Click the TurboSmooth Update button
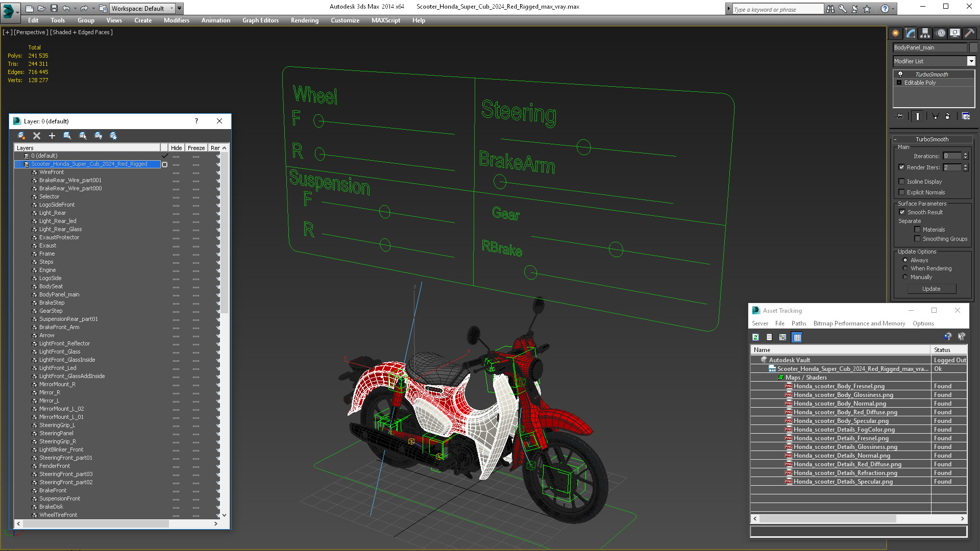The width and height of the screenshot is (980, 551). (932, 289)
